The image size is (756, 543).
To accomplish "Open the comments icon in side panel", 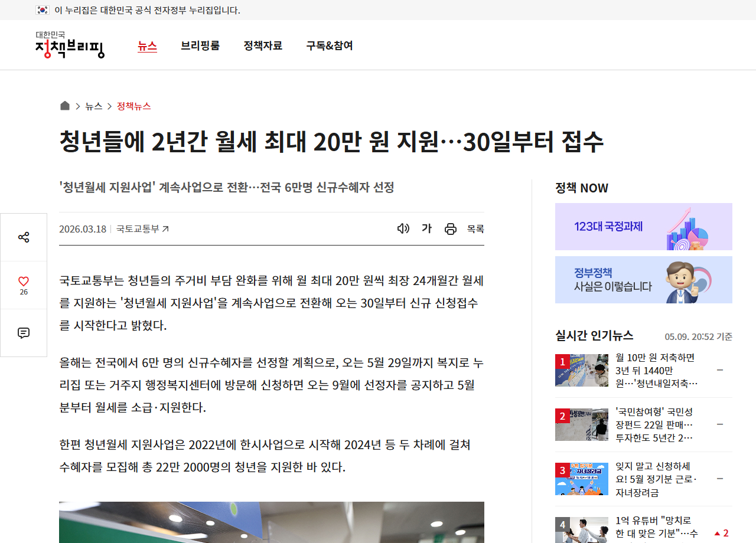I will 24,333.
